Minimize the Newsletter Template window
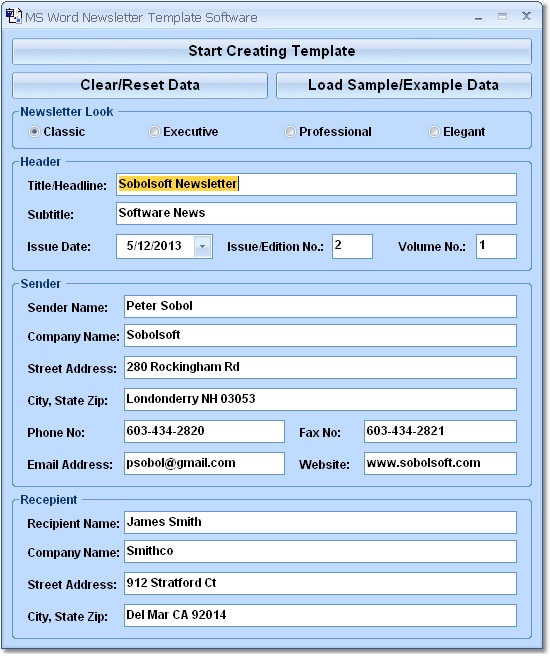 (x=478, y=18)
